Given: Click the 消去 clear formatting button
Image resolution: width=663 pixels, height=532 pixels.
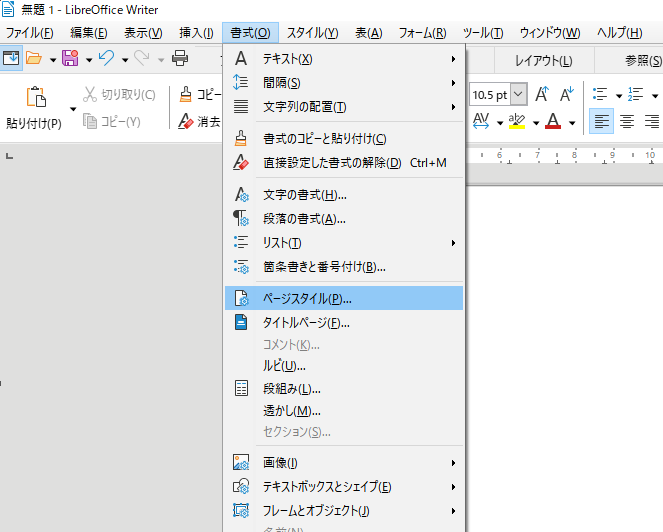Looking at the screenshot, I should [x=199, y=122].
